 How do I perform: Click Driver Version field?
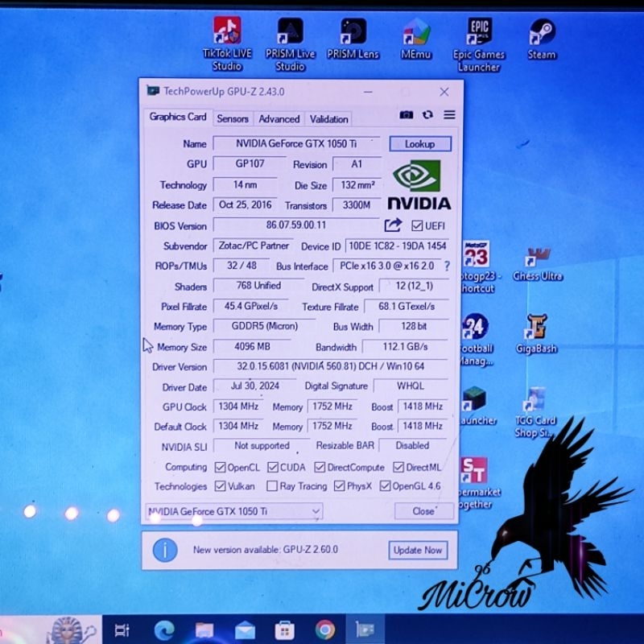coord(331,366)
